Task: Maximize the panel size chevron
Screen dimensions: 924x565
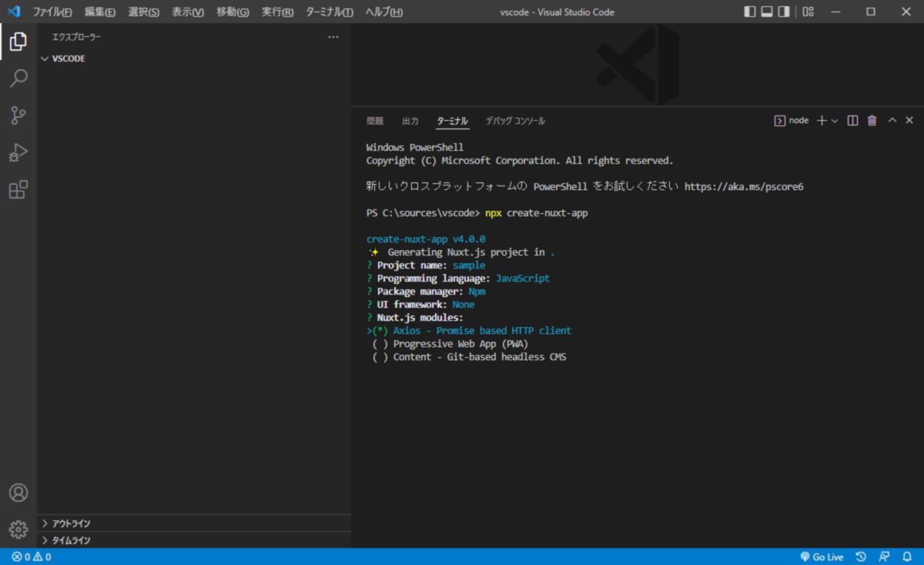Action: [892, 121]
